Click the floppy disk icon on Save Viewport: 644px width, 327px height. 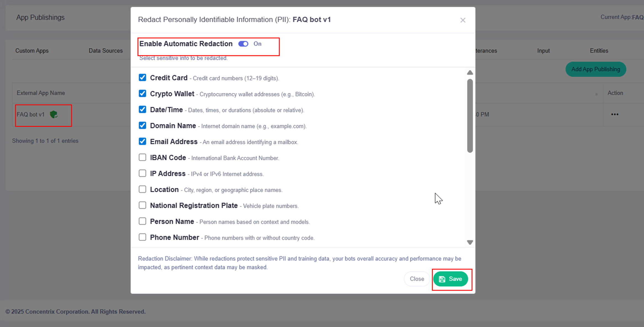[442, 279]
